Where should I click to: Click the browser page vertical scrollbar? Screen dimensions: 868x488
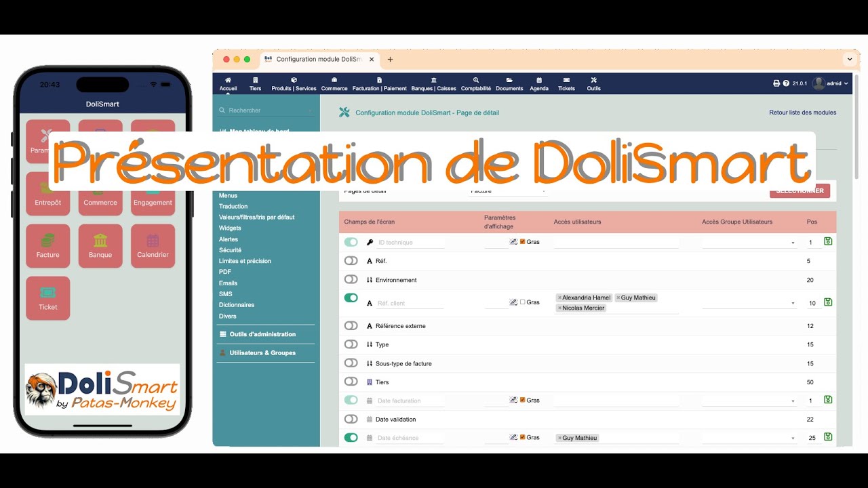click(857, 125)
